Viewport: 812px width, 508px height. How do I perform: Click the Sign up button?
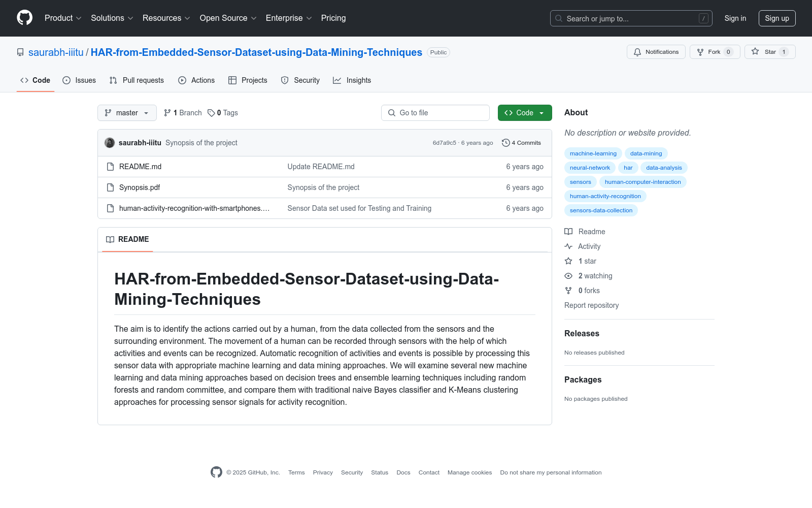pos(777,18)
